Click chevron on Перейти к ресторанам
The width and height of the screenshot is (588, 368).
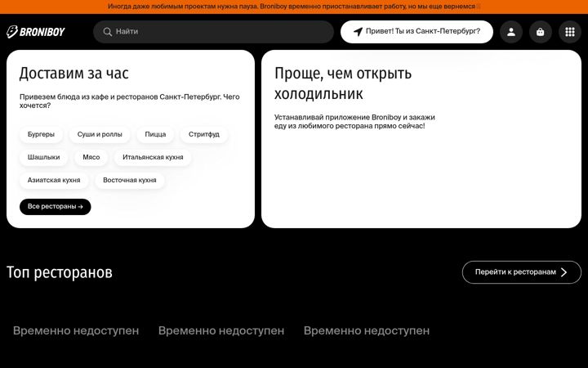pyautogui.click(x=564, y=272)
